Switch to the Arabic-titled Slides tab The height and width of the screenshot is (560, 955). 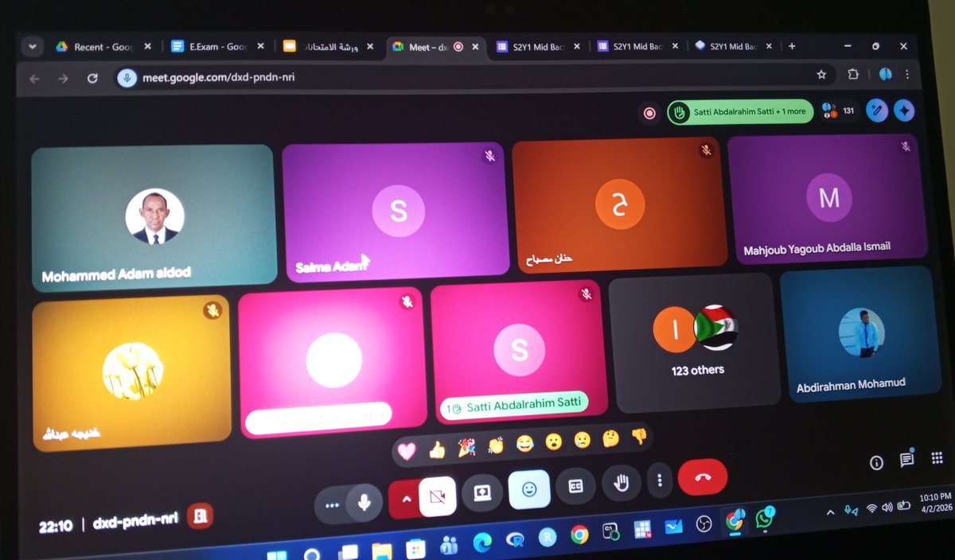[x=329, y=47]
